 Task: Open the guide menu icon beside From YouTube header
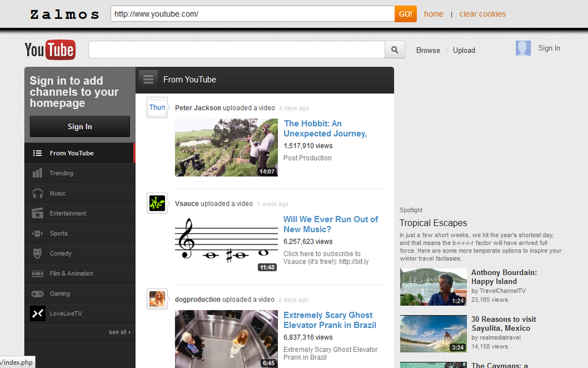point(148,80)
